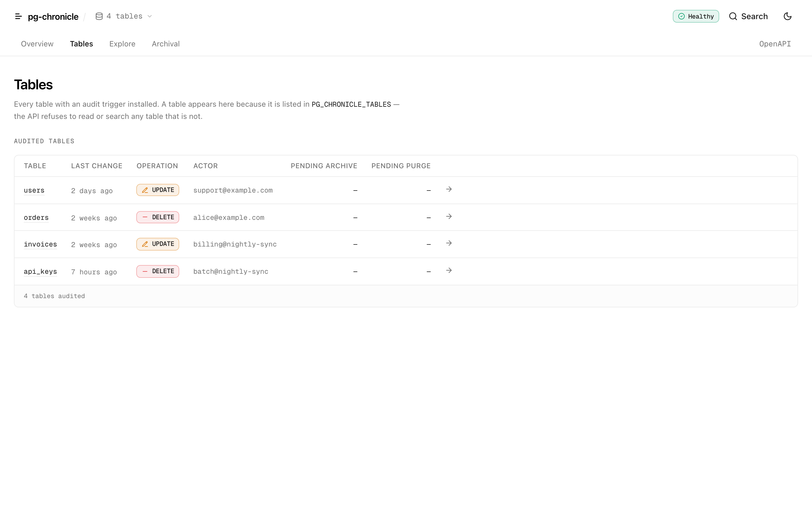Click actor alice@example.com
Viewport: 812px width, 522px height.
pyautogui.click(x=229, y=217)
